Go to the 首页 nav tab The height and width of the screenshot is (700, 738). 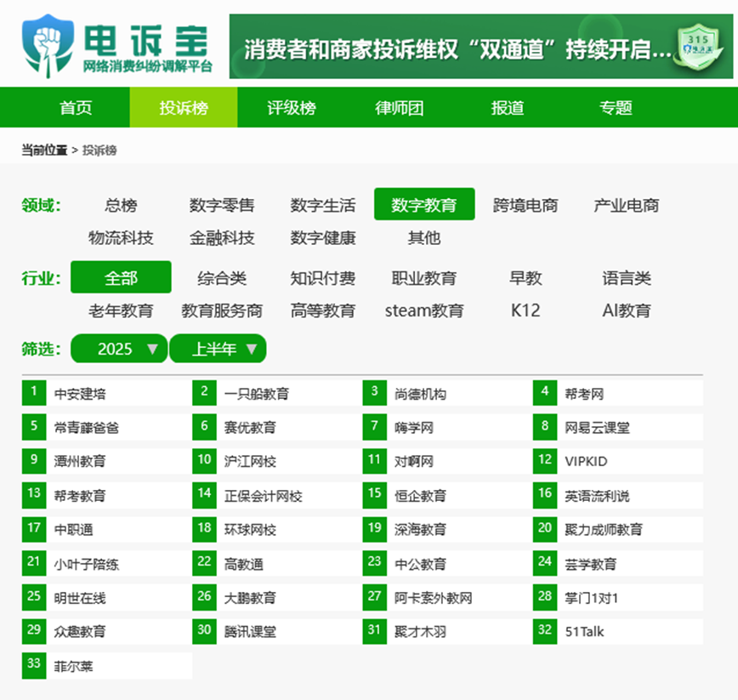point(76,108)
